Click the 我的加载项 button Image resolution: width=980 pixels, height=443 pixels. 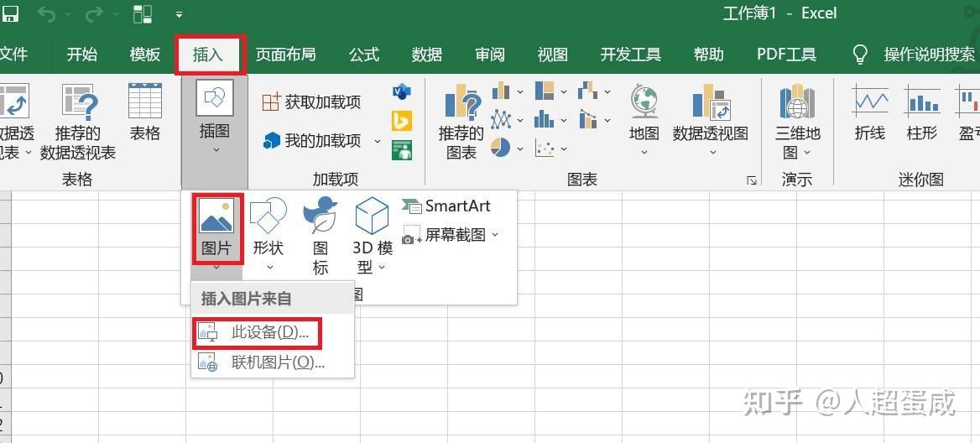[x=323, y=141]
